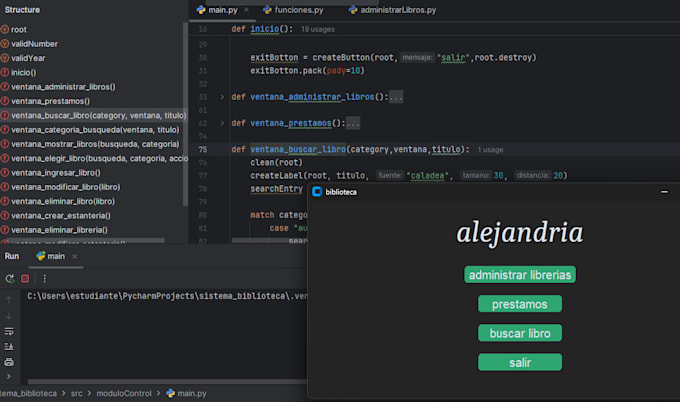Click the biblioteca window title icon
680x402 pixels.
pos(317,192)
